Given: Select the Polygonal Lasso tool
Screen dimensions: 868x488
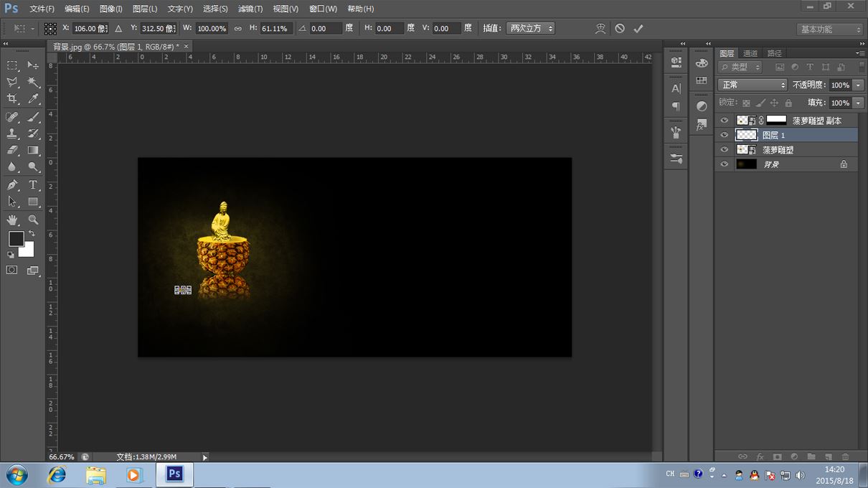Looking at the screenshot, I should (12, 83).
